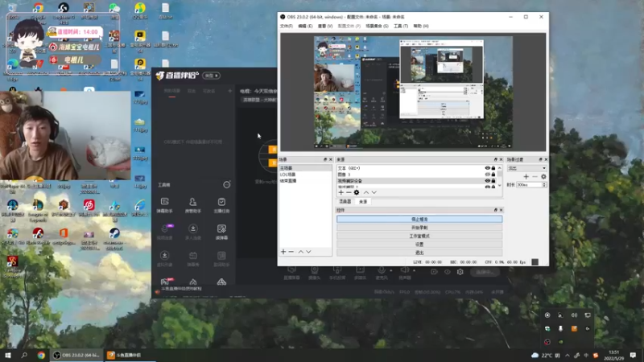The height and width of the screenshot is (362, 644).
Task: Lock the 视频捕获设备 source
Action: point(493,180)
